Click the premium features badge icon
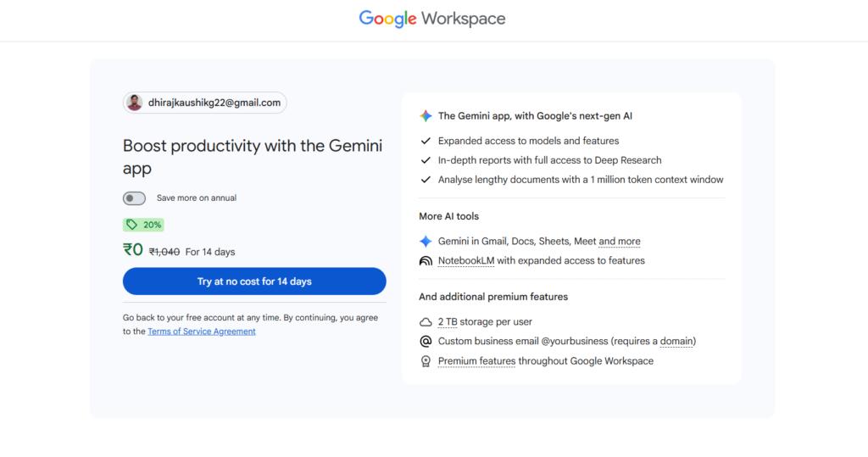The height and width of the screenshot is (457, 868). click(426, 361)
